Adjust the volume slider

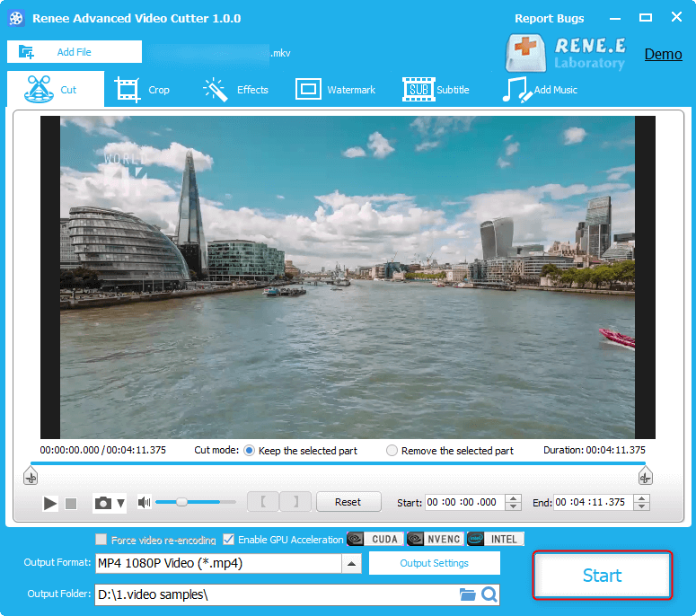[195, 502]
